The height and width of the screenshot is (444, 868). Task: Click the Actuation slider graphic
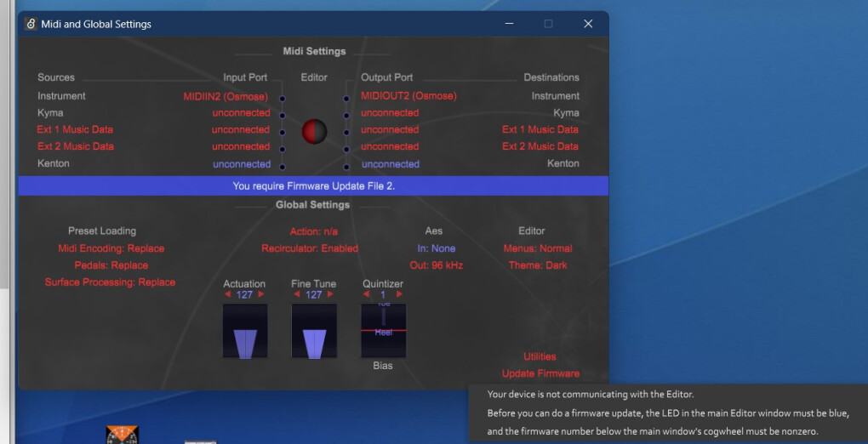245,331
